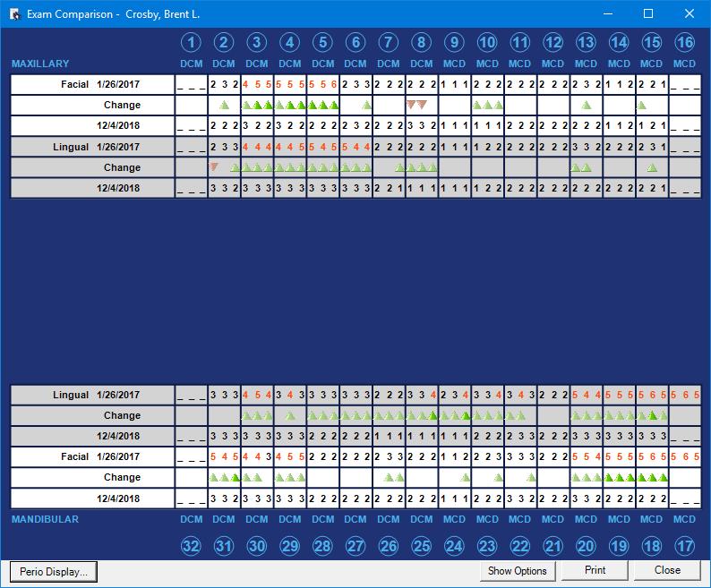
Task: Select tooth 11 circled number
Action: pos(520,42)
